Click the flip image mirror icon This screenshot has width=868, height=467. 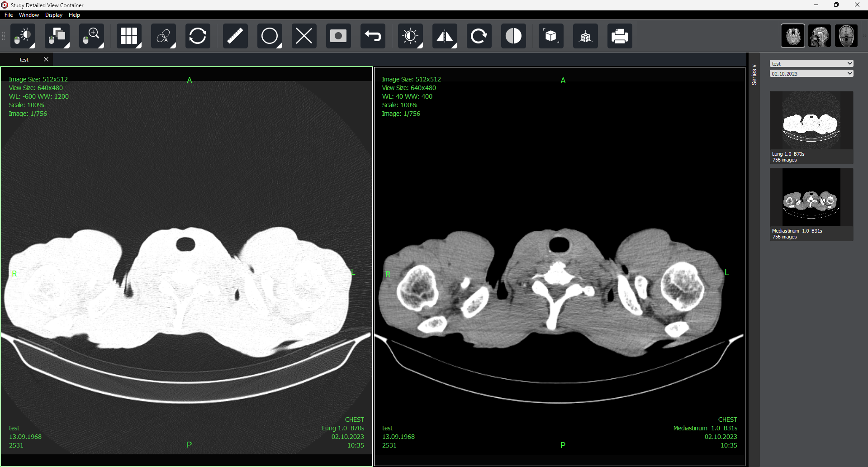click(x=445, y=36)
